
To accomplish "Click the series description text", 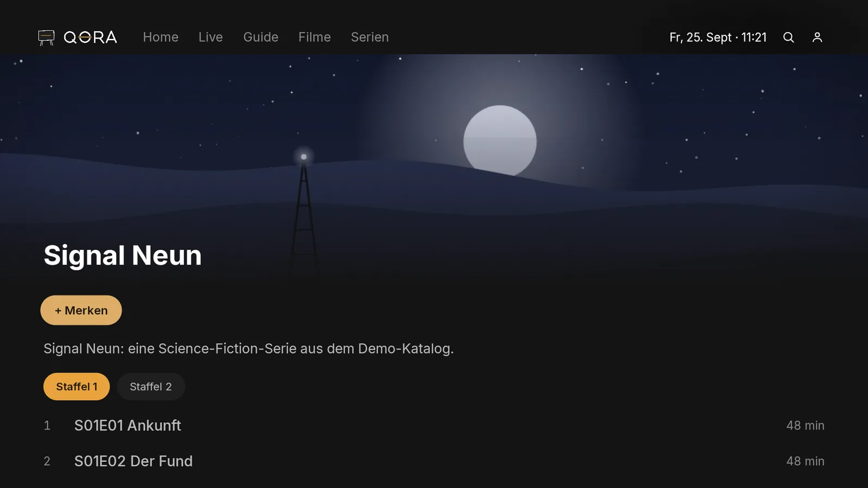I will [248, 349].
